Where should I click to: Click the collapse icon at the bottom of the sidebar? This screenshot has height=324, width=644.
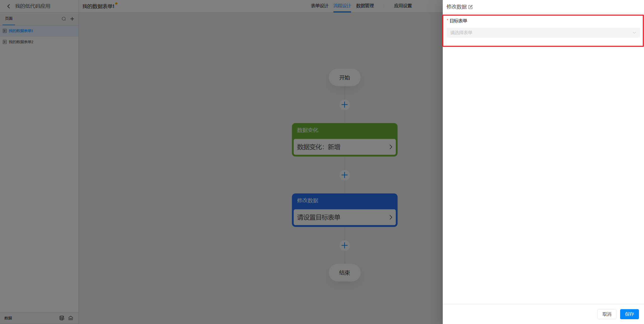(x=71, y=318)
